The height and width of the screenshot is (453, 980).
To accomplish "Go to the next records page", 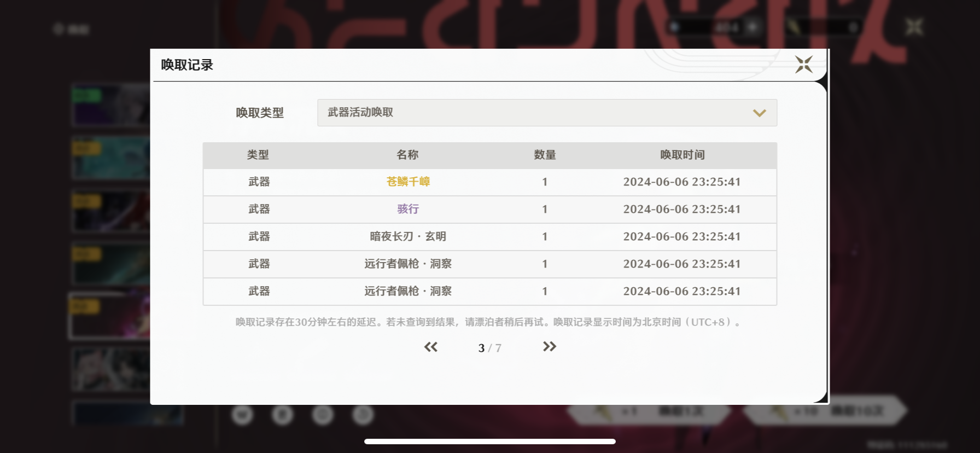I will click(550, 347).
